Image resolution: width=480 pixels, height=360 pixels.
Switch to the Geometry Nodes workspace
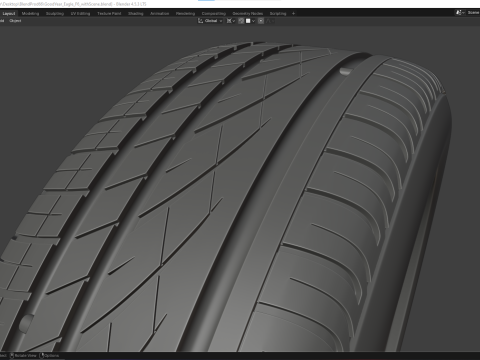click(x=248, y=14)
